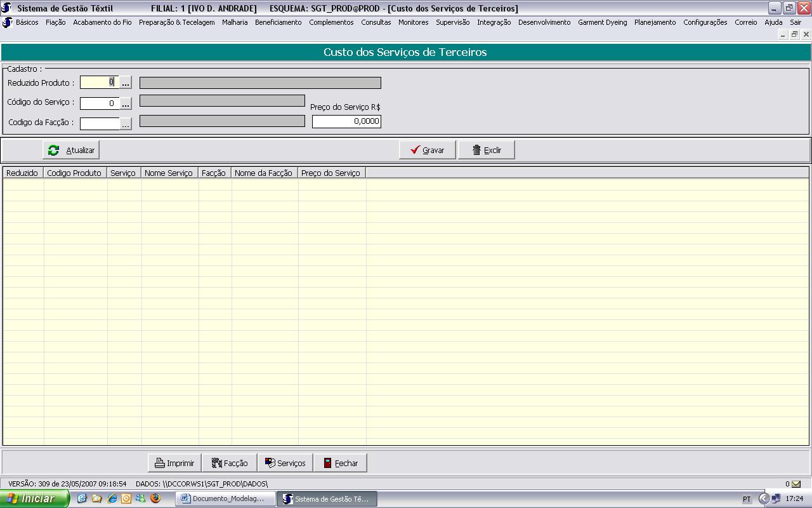Click the Atualizar refresh button
The width and height of the screenshot is (812, 508).
coord(71,150)
